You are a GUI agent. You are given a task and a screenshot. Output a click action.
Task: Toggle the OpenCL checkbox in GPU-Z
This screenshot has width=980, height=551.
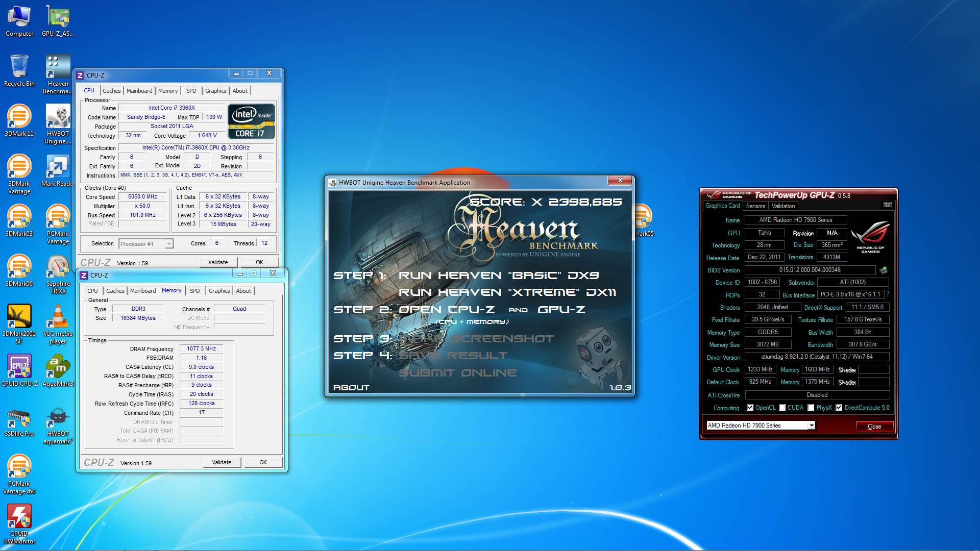point(750,408)
